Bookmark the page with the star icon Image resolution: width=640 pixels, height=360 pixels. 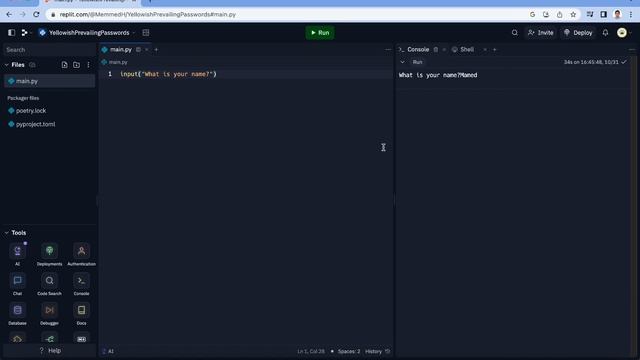click(573, 14)
